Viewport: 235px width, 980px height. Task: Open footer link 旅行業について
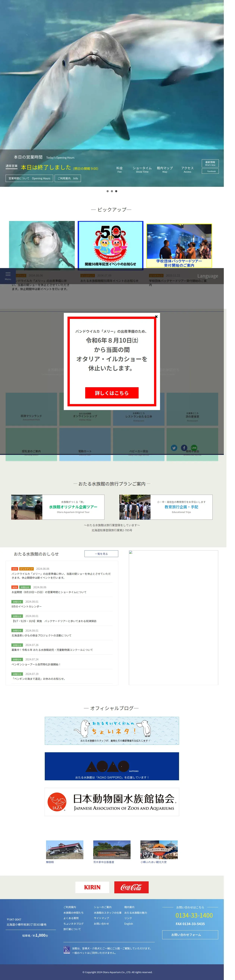pyautogui.click(x=72, y=929)
